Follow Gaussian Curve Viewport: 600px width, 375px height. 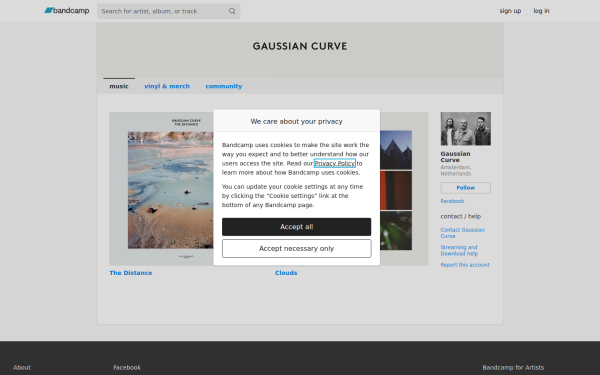466,188
